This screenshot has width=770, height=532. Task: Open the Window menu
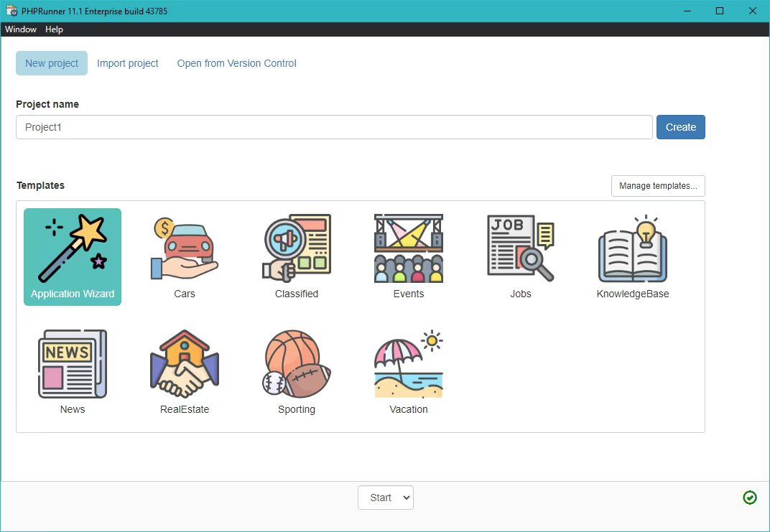click(20, 29)
